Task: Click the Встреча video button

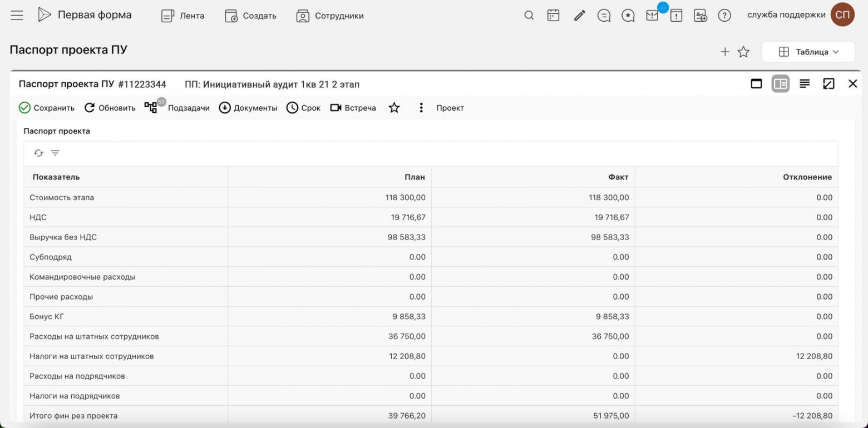Action: click(x=353, y=108)
